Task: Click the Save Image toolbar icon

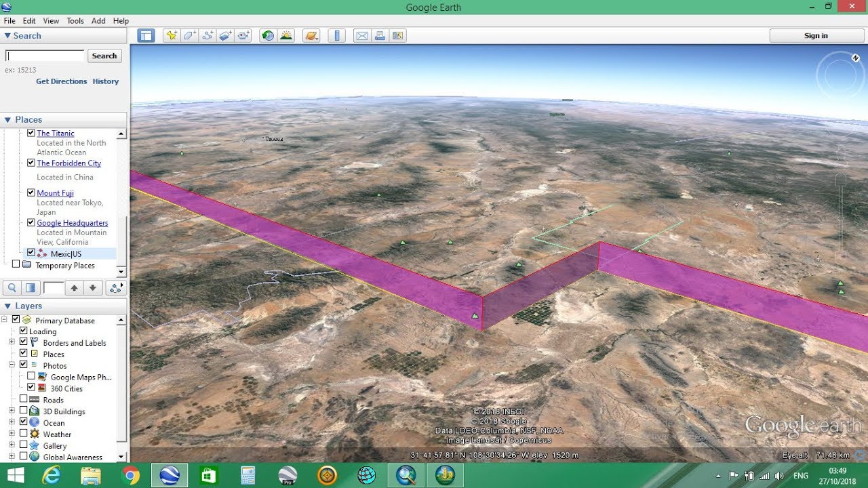Action: tap(397, 36)
